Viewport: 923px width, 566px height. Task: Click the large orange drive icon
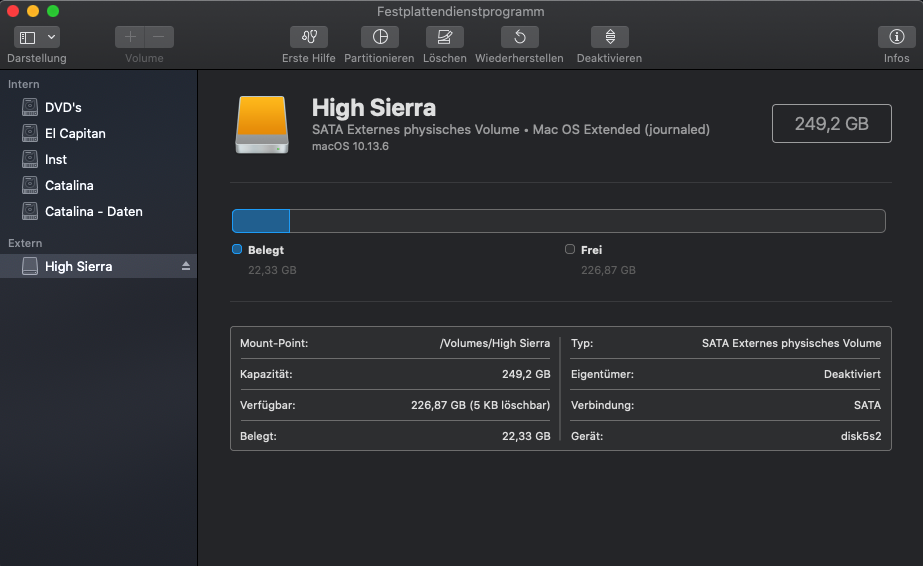click(261, 124)
